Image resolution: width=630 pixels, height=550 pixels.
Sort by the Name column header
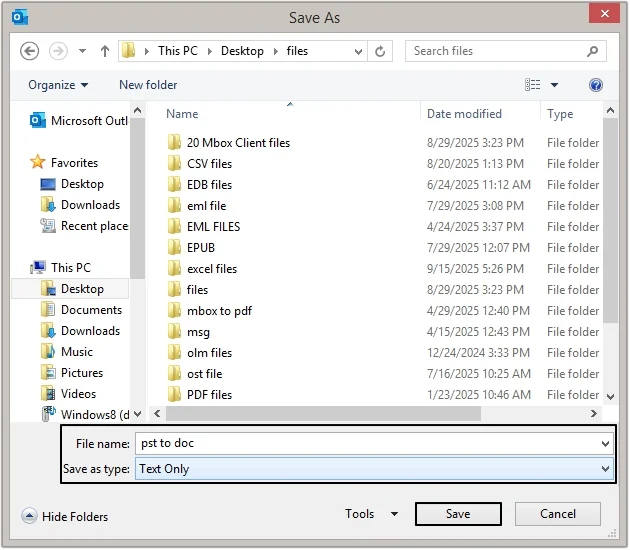[182, 114]
